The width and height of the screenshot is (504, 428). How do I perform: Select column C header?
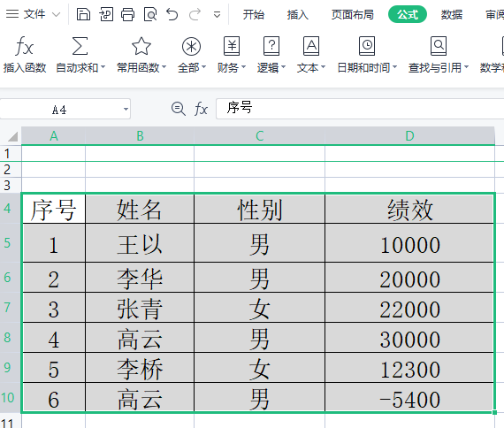pyautogui.click(x=259, y=135)
